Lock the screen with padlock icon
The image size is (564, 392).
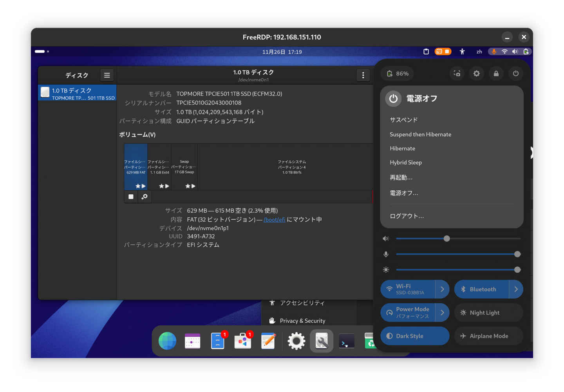point(496,74)
